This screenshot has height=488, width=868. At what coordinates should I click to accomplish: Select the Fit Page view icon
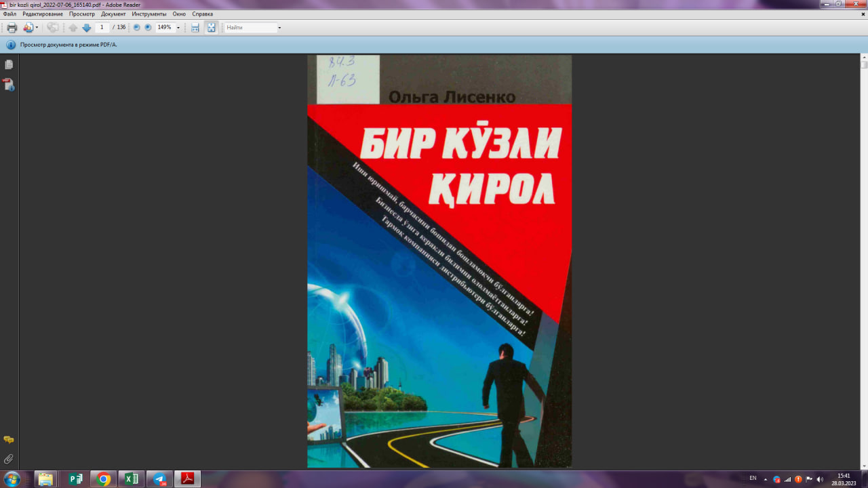(210, 27)
